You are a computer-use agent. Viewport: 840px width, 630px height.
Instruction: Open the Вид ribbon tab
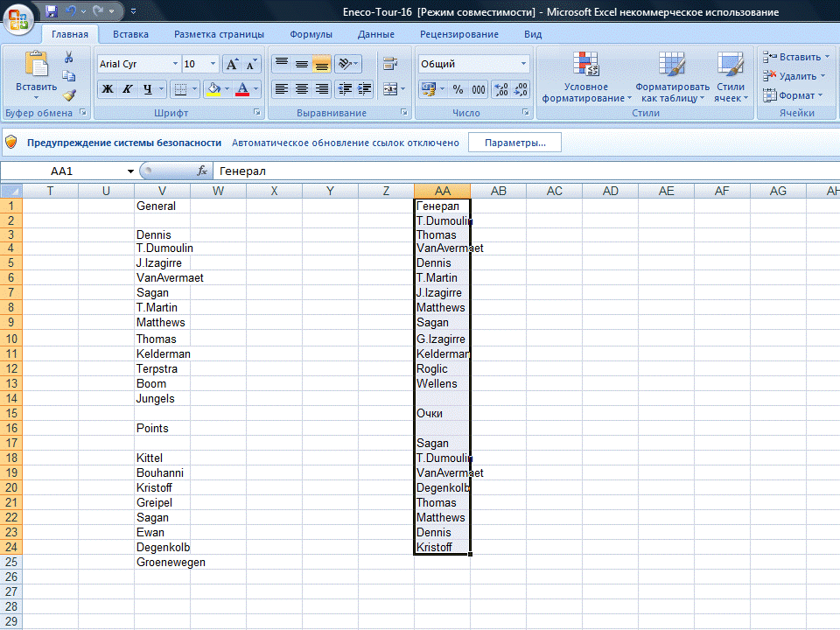tap(533, 34)
